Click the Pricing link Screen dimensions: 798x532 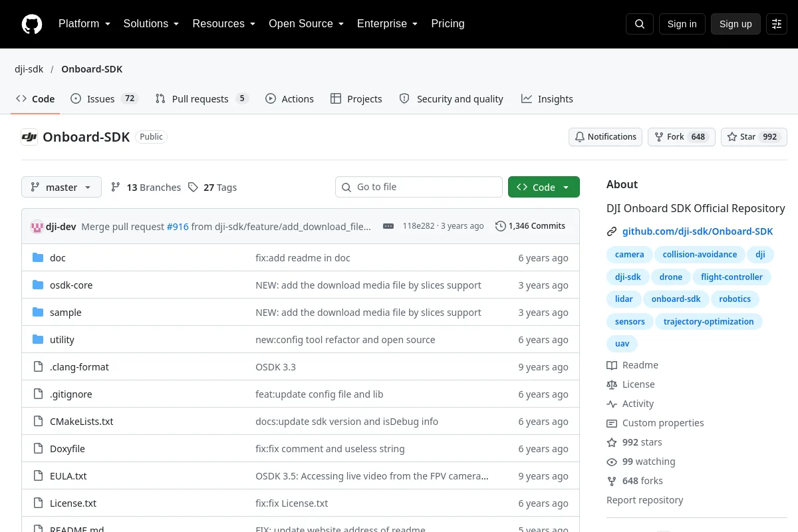point(448,24)
